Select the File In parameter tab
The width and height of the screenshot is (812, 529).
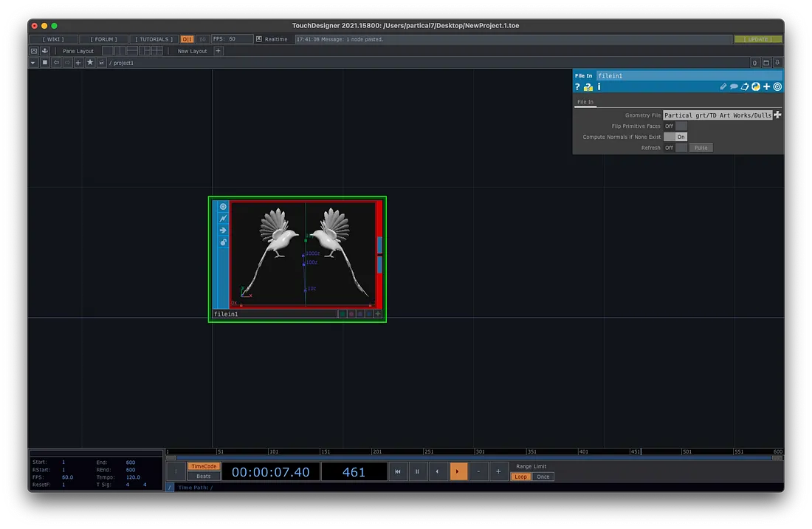[x=585, y=102]
